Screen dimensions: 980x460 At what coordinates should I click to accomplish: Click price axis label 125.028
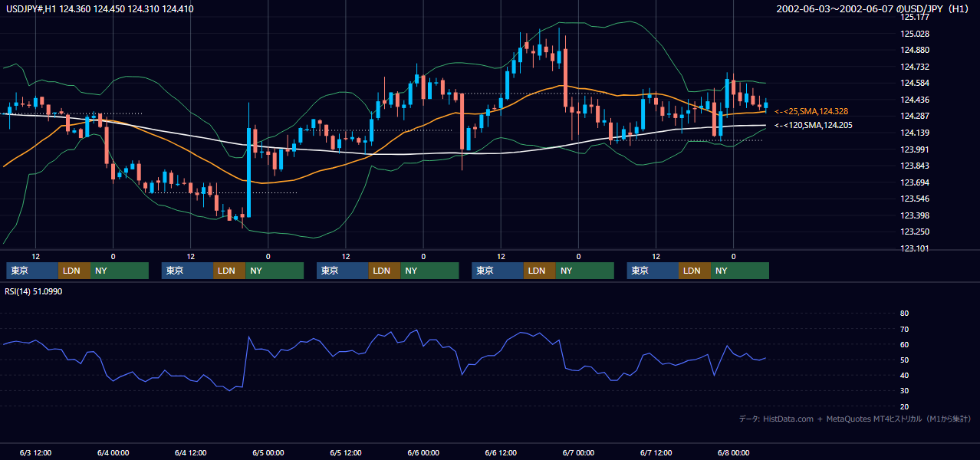pos(915,34)
